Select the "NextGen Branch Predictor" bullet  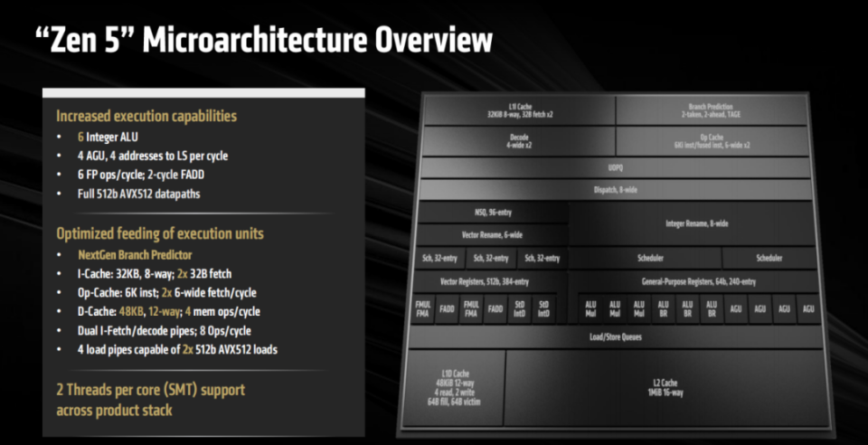coord(135,254)
